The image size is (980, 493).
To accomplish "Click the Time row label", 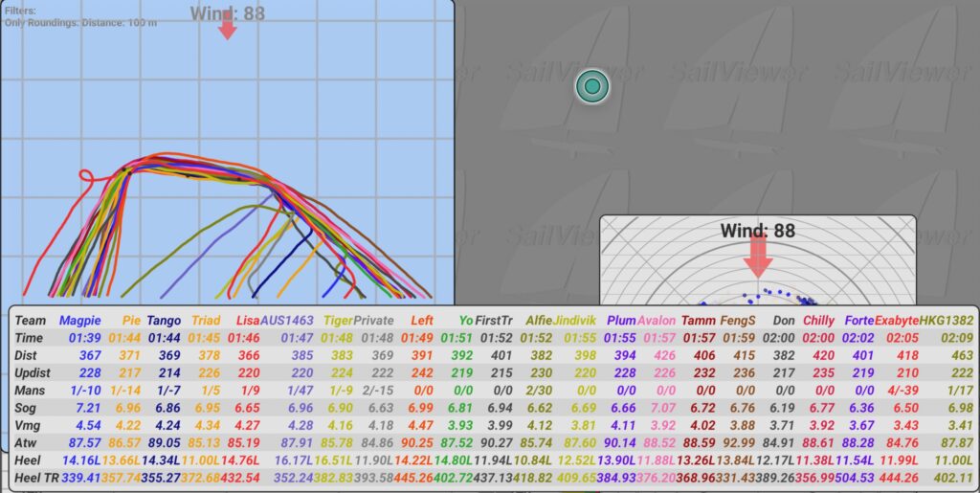I will pyautogui.click(x=30, y=338).
